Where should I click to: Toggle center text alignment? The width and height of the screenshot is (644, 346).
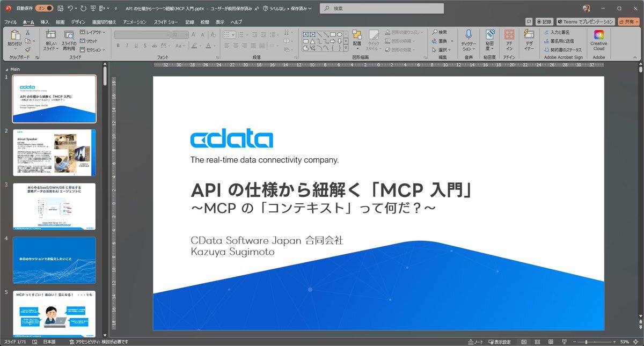236,46
